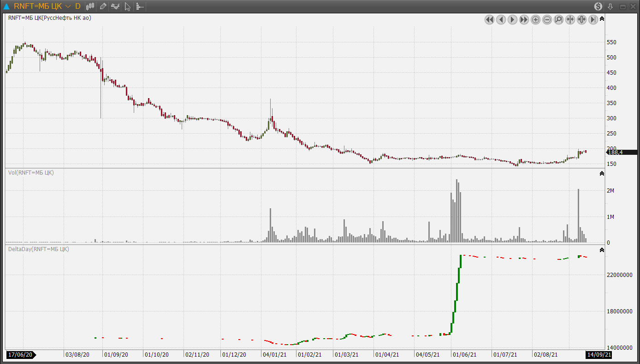
Task: Toggle the horizontal volume profile icon
Action: [x=140, y=6]
